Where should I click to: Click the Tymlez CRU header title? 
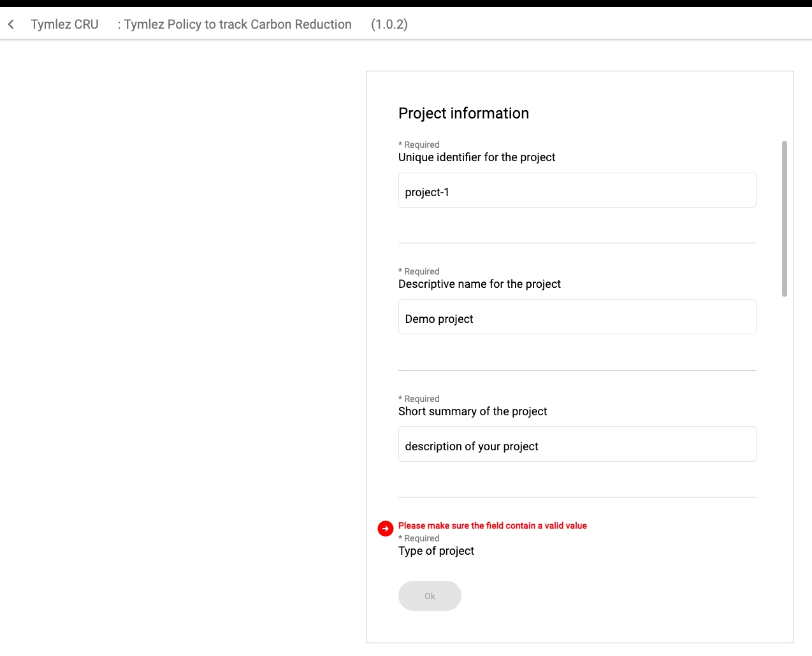(64, 24)
